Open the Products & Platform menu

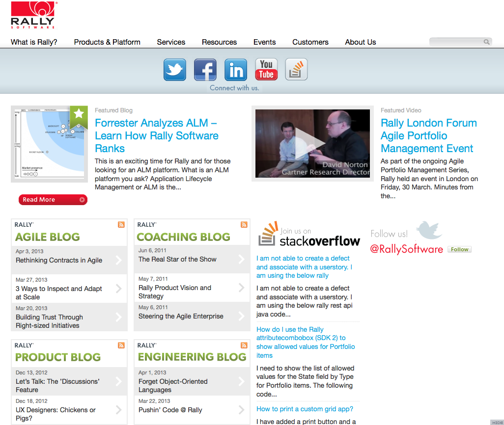click(x=107, y=42)
